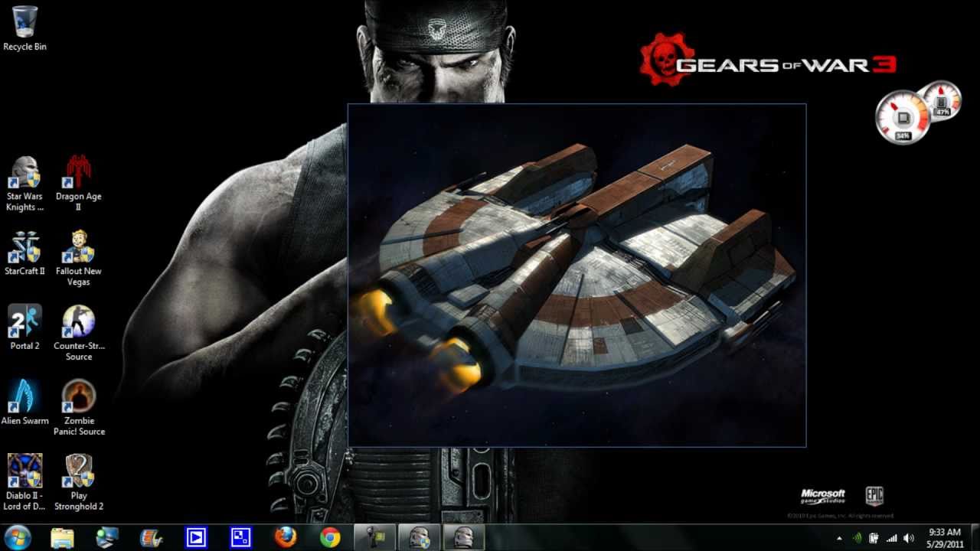The image size is (980, 551).
Task: Select the Star Wars Knights desktop shortcut
Action: tap(24, 184)
